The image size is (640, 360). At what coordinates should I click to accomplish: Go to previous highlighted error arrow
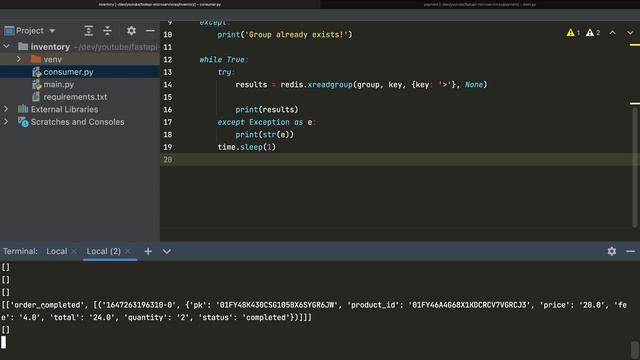click(x=612, y=33)
